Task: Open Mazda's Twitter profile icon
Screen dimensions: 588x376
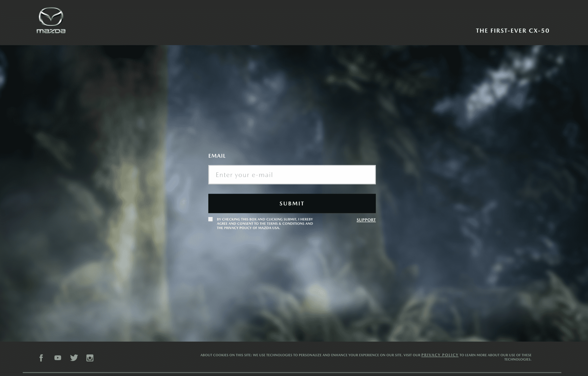Action: coord(74,358)
